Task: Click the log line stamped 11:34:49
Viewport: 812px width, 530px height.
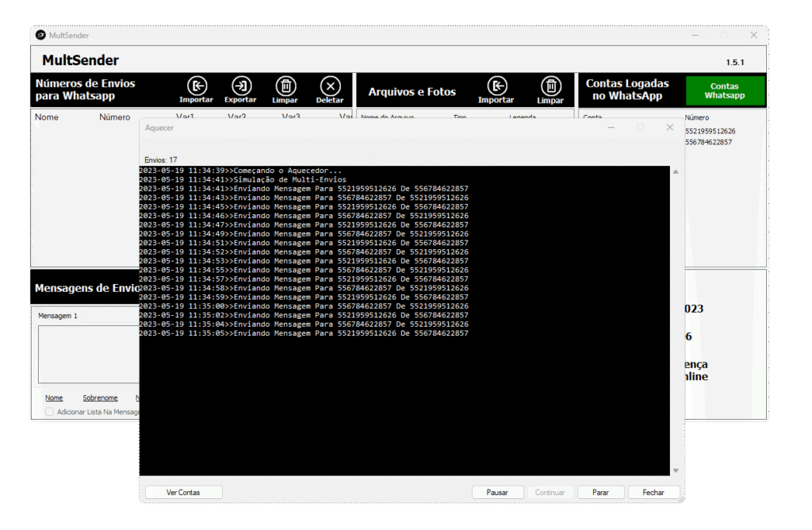Action: [304, 233]
